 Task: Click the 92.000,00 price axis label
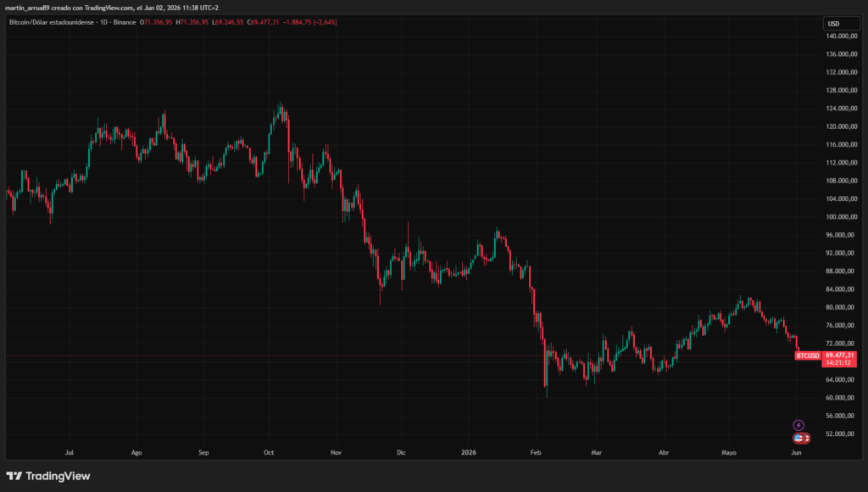[x=842, y=253]
